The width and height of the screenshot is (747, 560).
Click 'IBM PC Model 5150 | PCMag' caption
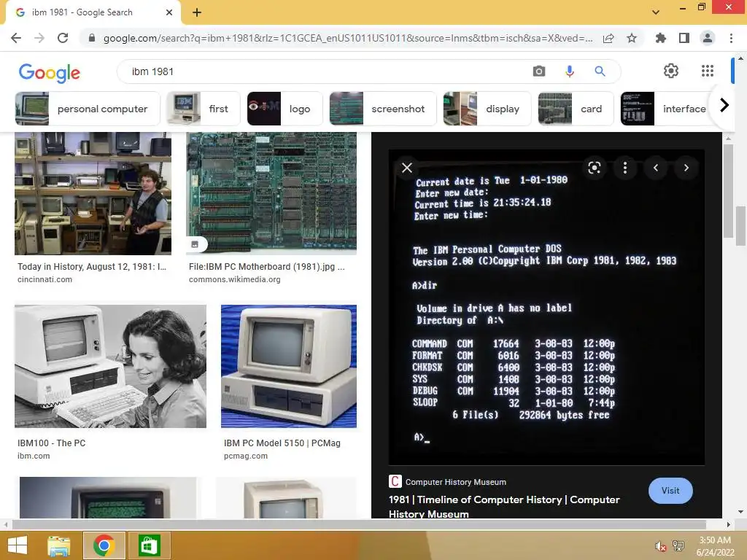coord(282,443)
